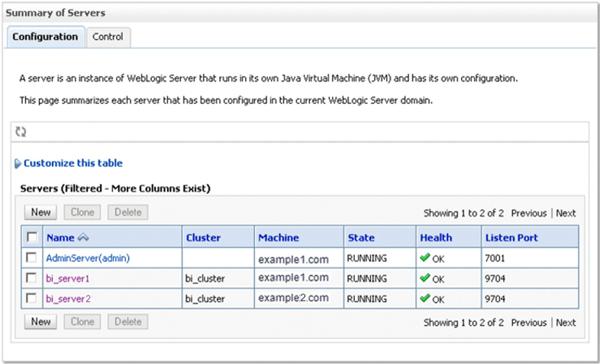600x364 pixels.
Task: Click bi_cluster cell in bi_server1 row
Action: click(205, 279)
